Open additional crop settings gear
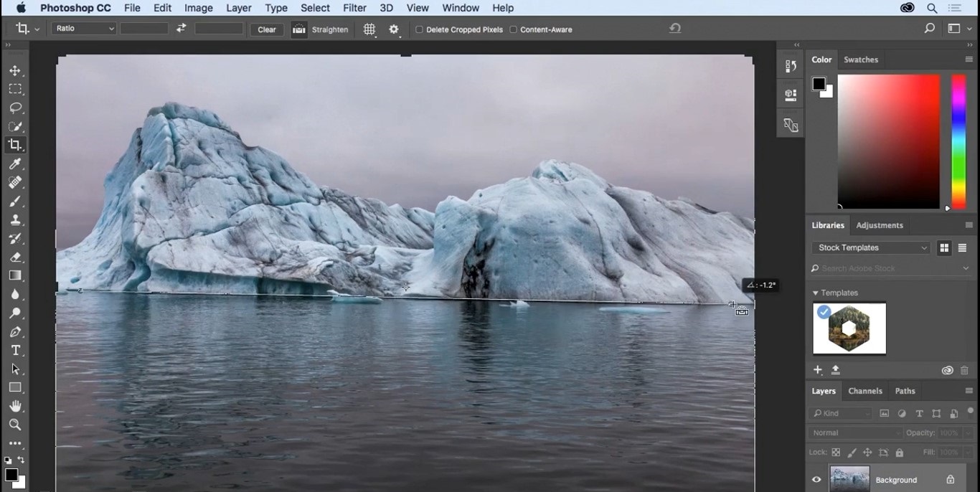This screenshot has height=492, width=980. [x=394, y=29]
